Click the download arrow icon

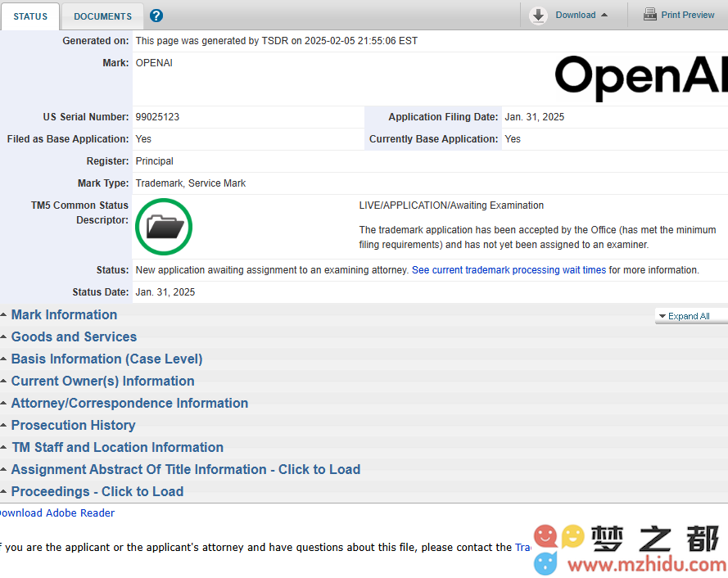[x=538, y=15]
